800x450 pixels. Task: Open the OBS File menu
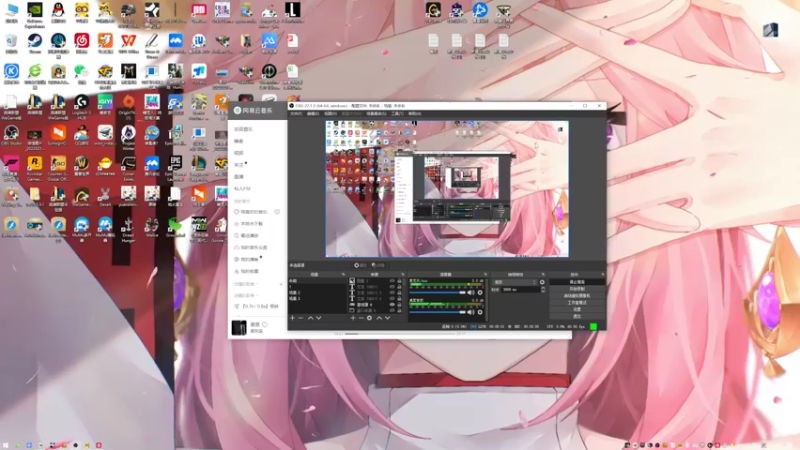(296, 113)
